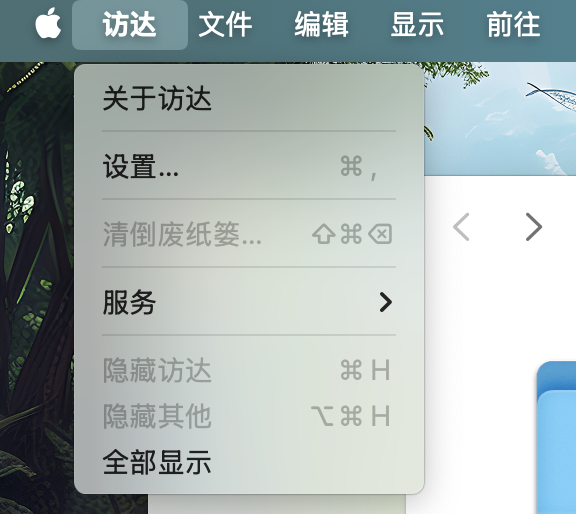Open 设置… from the 访达 menu

[249, 166]
